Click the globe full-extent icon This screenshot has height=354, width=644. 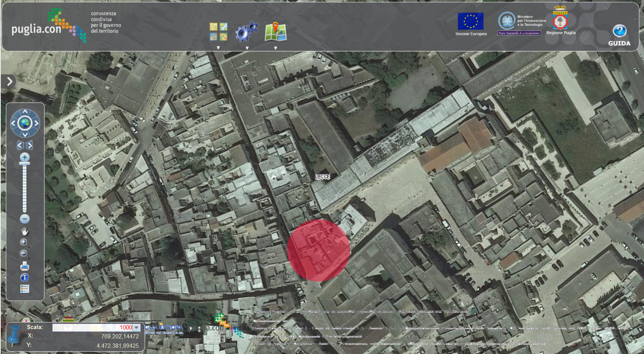pyautogui.click(x=25, y=123)
